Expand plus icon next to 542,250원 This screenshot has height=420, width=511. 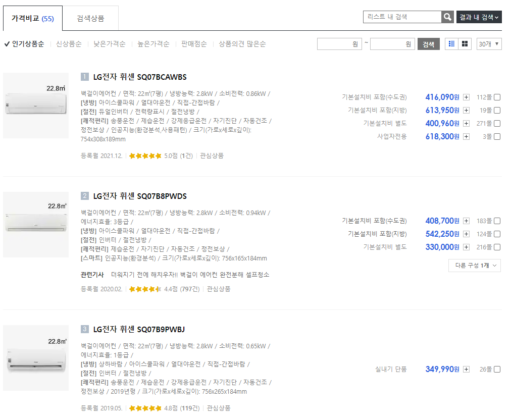point(467,234)
